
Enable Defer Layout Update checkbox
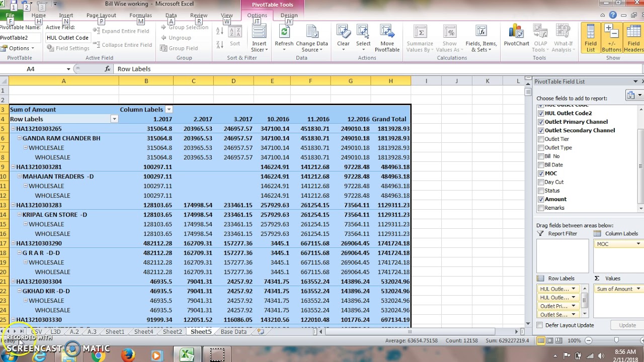(540, 325)
